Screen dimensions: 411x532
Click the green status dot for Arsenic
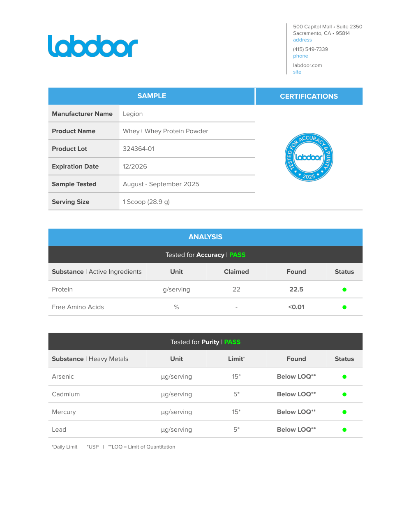click(x=344, y=377)
